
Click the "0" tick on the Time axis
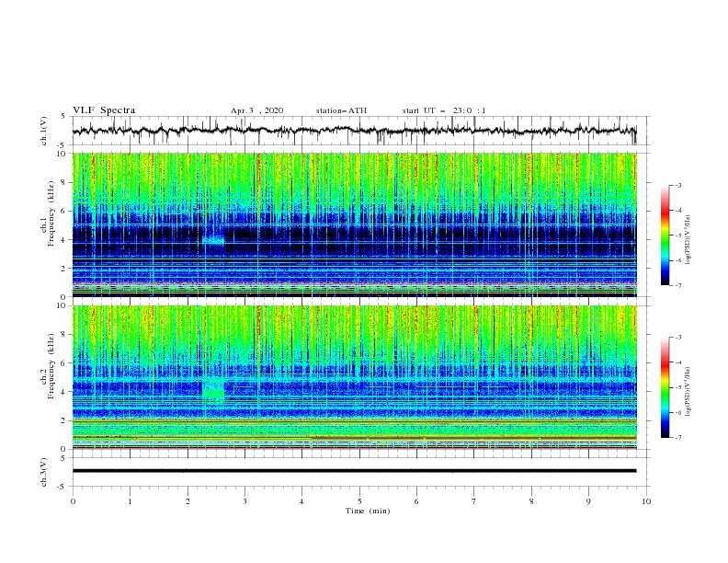[x=73, y=501]
